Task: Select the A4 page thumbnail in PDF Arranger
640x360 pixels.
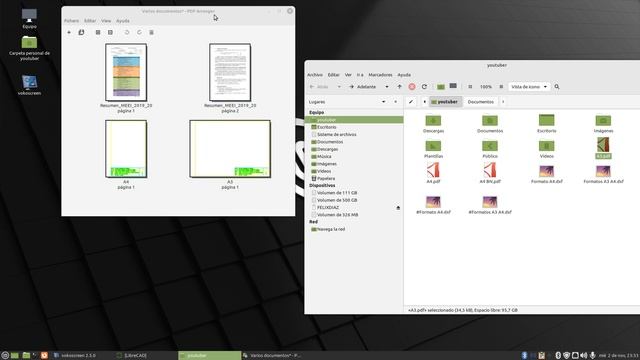Action: pyautogui.click(x=126, y=149)
